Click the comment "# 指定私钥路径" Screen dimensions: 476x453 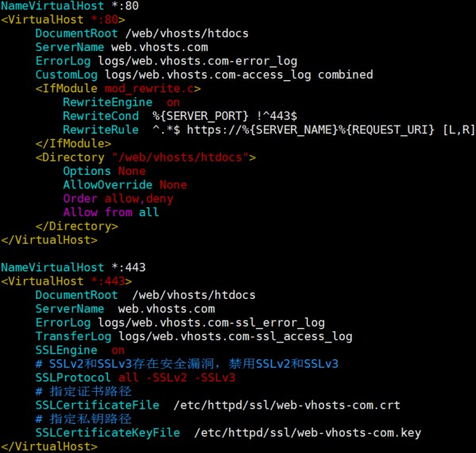click(x=83, y=419)
